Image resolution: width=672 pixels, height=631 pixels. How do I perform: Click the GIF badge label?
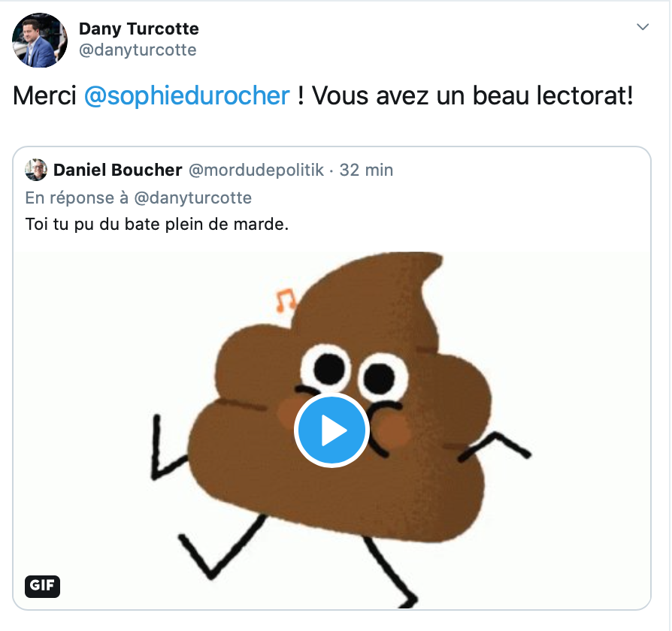coord(42,586)
